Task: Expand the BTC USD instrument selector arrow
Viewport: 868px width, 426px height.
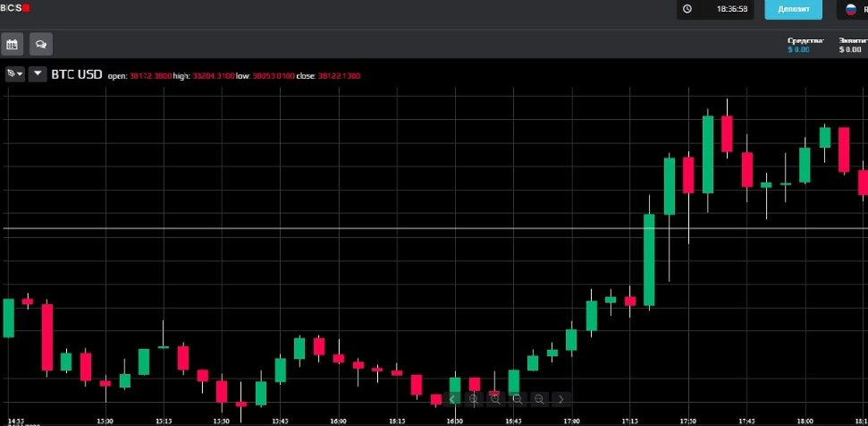Action: coord(38,73)
